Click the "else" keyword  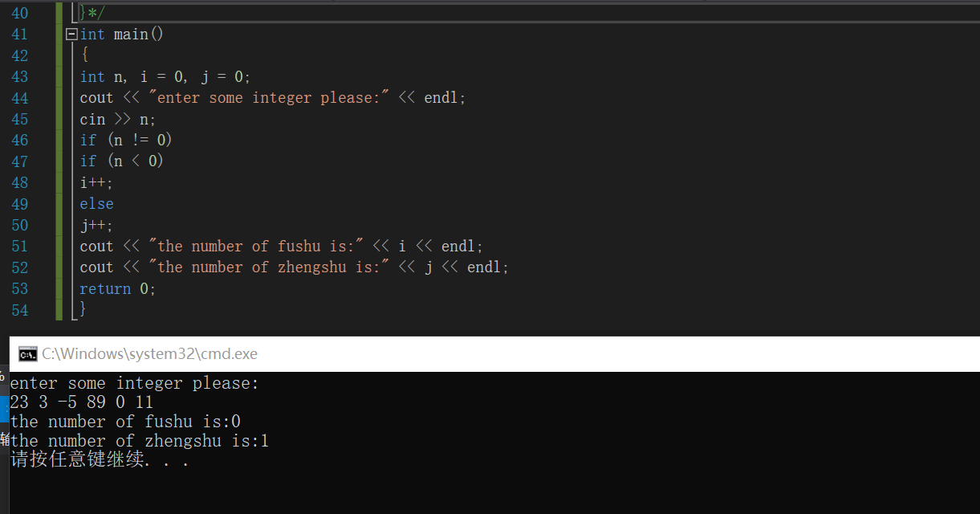coord(96,204)
